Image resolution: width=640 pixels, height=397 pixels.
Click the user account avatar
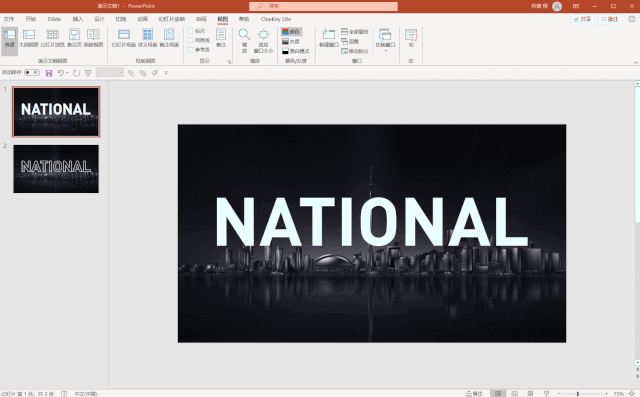pyautogui.click(x=557, y=6)
